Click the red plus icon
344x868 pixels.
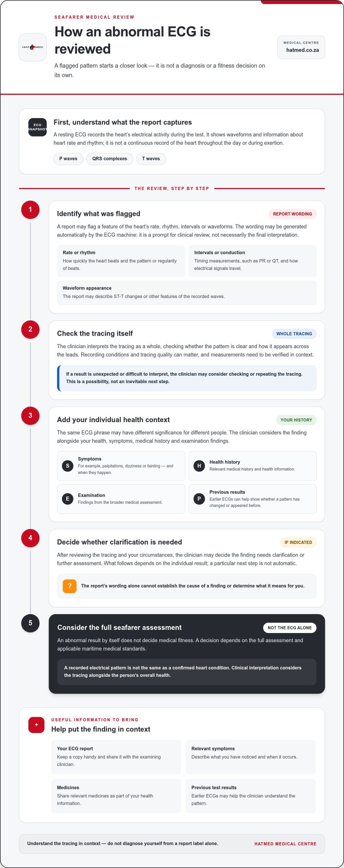pos(36,725)
